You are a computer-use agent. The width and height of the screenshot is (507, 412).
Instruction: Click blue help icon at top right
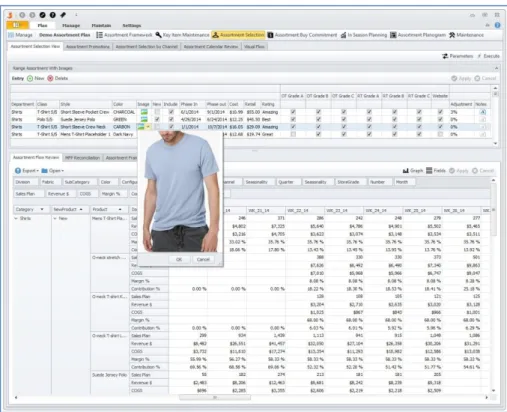coord(497,25)
